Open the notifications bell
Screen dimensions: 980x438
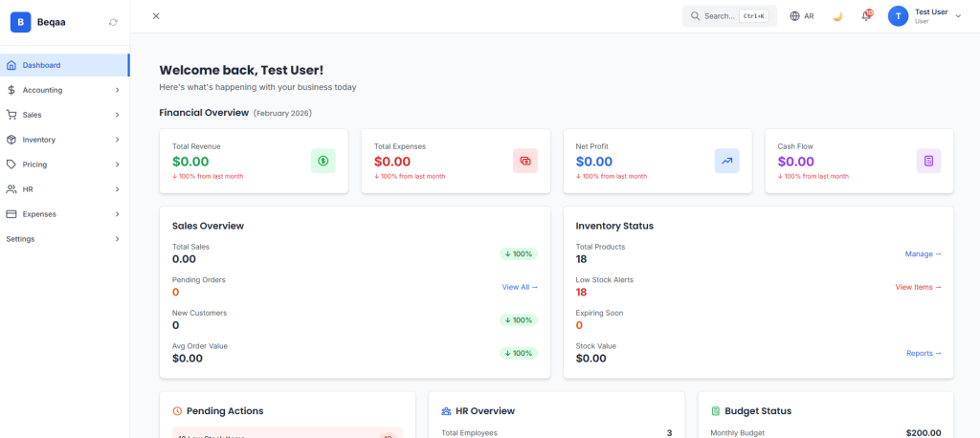point(866,16)
